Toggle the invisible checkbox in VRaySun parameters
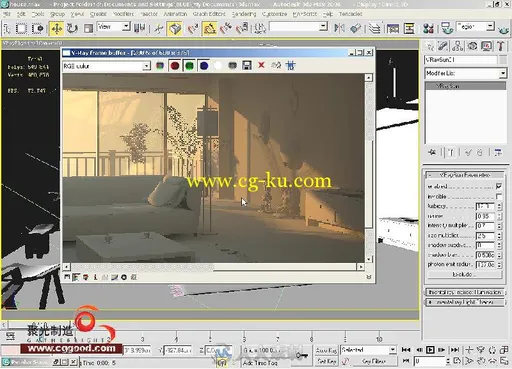Viewport: 512px width, 369px height. click(x=499, y=196)
